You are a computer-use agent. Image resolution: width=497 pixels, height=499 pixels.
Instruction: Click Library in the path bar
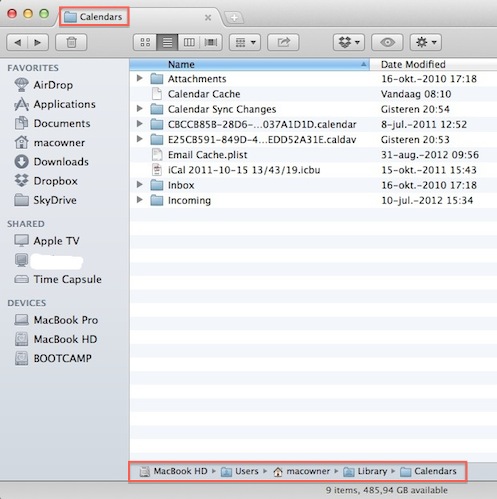pos(365,471)
